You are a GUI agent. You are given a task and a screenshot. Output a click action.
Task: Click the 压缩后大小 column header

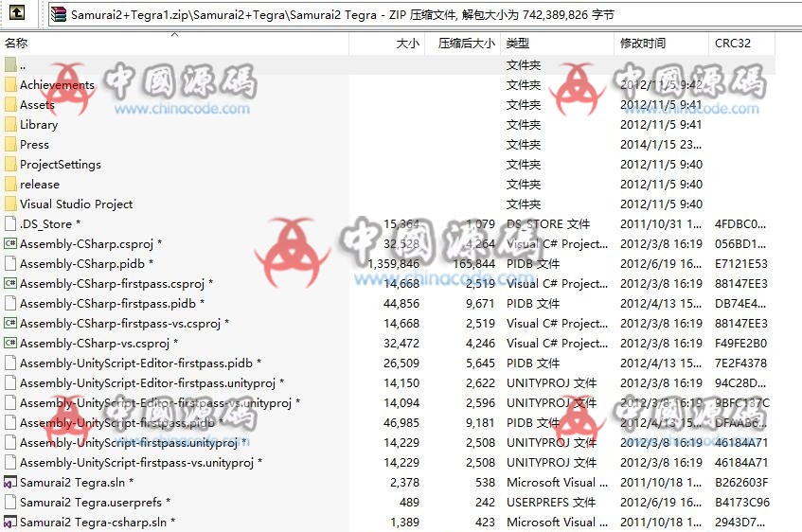pyautogui.click(x=466, y=44)
